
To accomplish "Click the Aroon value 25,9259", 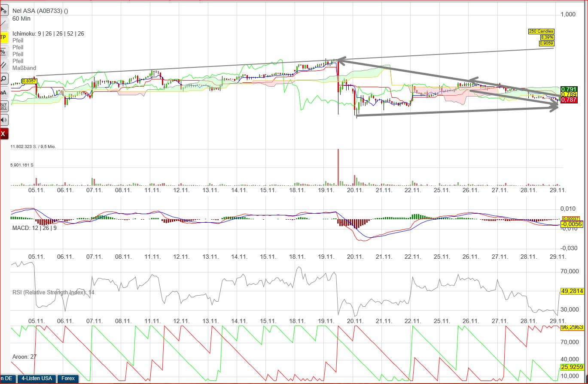I will [x=572, y=367].
